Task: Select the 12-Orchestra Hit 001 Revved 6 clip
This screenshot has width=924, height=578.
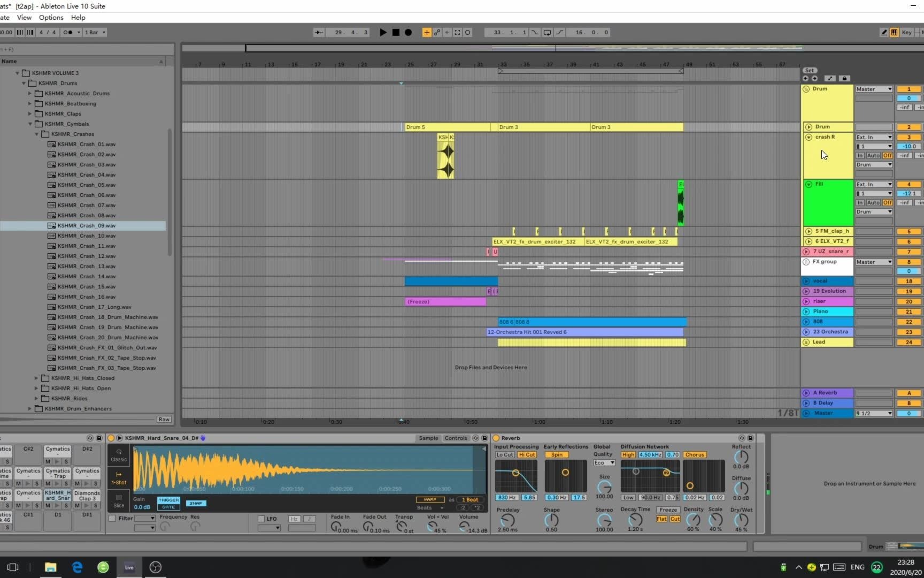Action: [x=584, y=332]
